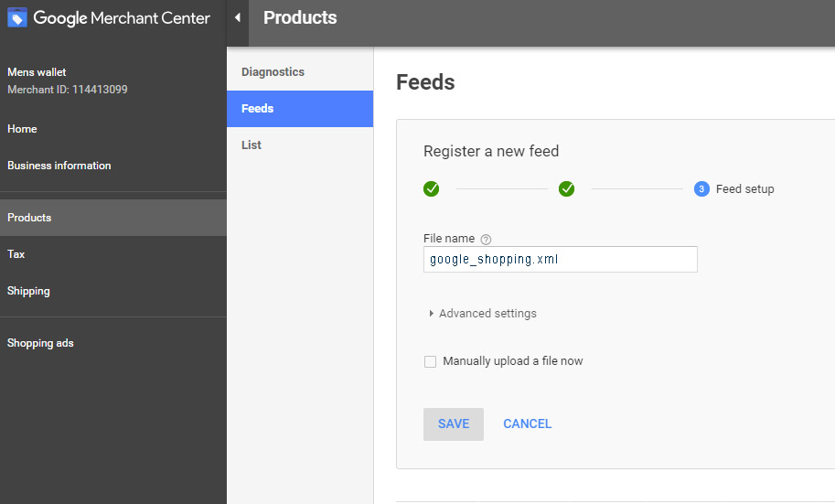
Task: Select Products in the left sidebar
Action: coord(113,218)
